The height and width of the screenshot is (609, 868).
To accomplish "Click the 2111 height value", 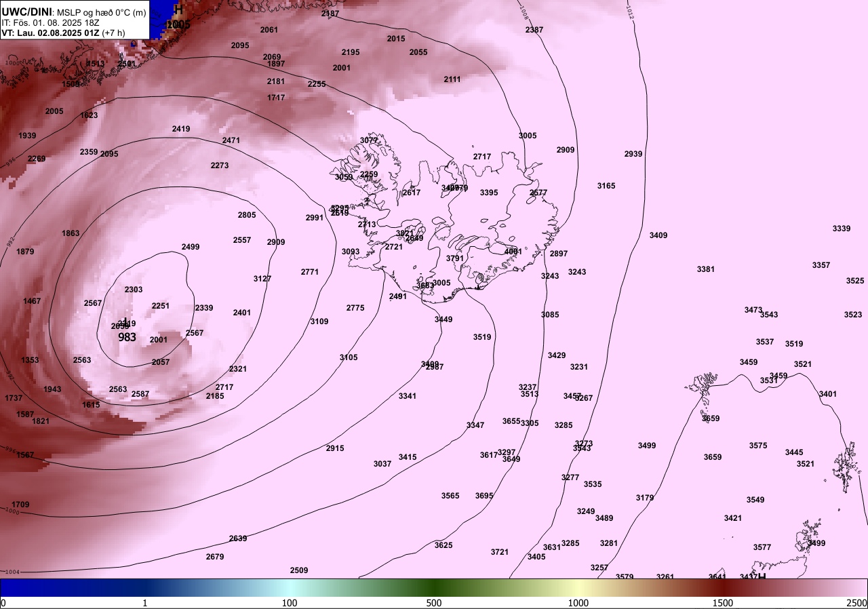I will point(452,79).
